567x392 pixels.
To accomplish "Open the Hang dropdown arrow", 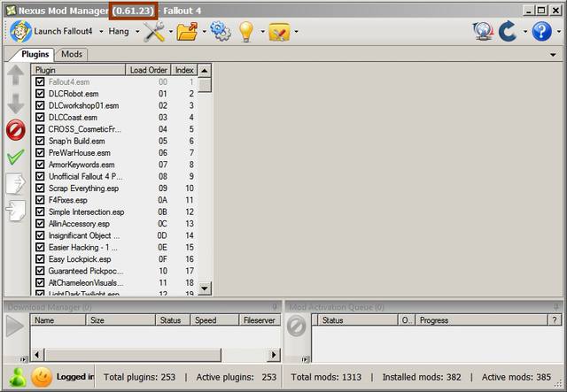I will tap(137, 32).
